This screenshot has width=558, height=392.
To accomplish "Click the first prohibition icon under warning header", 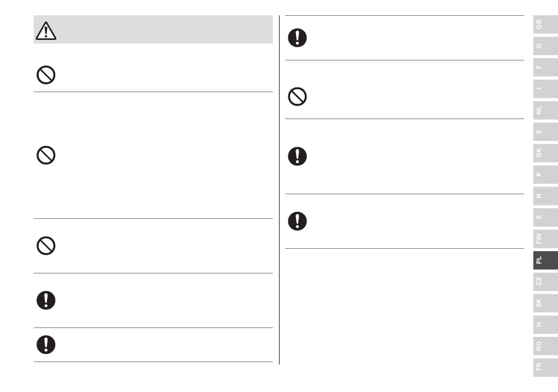I will click(x=46, y=75).
